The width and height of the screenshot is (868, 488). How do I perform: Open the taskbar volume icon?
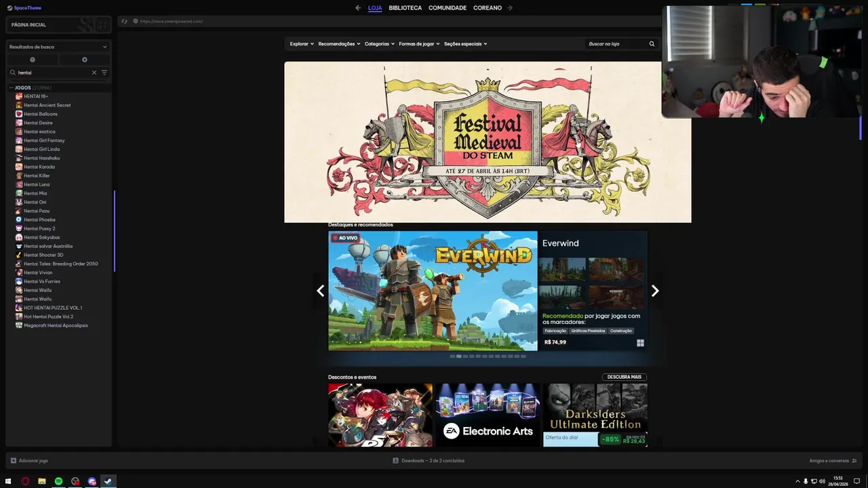pyautogui.click(x=822, y=481)
